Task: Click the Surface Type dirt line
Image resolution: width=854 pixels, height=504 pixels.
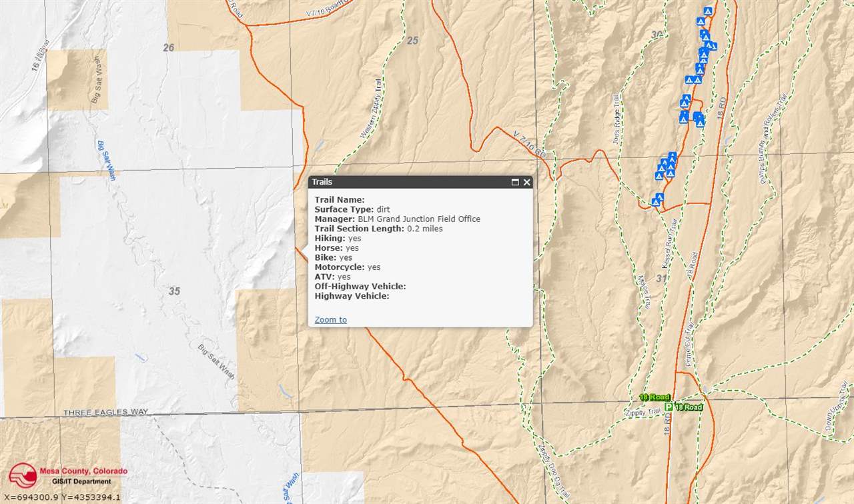Action: coord(352,209)
